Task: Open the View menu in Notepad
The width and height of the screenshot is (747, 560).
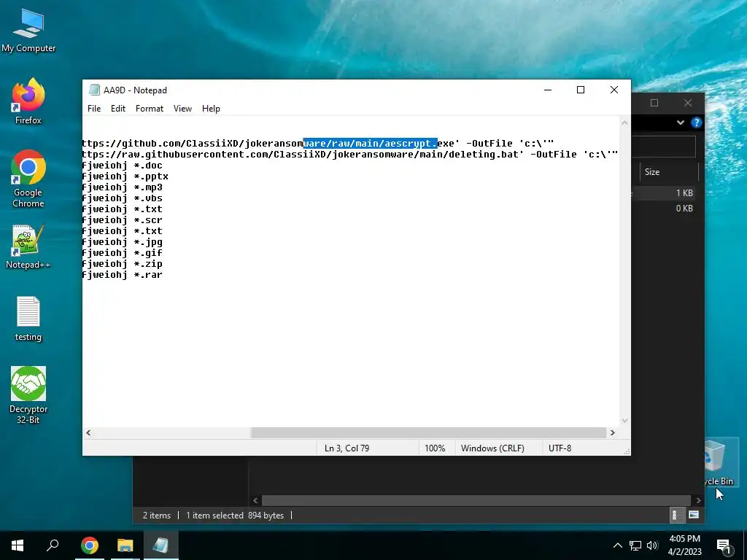Action: coord(182,109)
